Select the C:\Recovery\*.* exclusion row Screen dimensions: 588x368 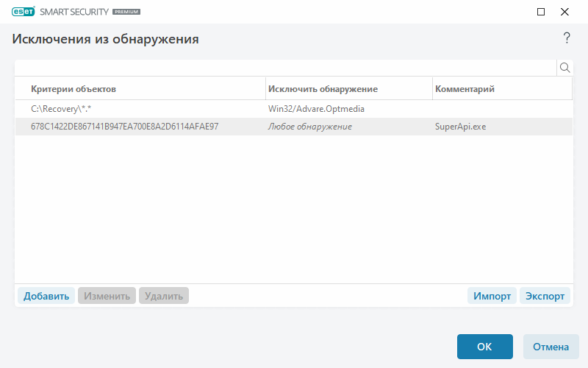tap(294, 109)
